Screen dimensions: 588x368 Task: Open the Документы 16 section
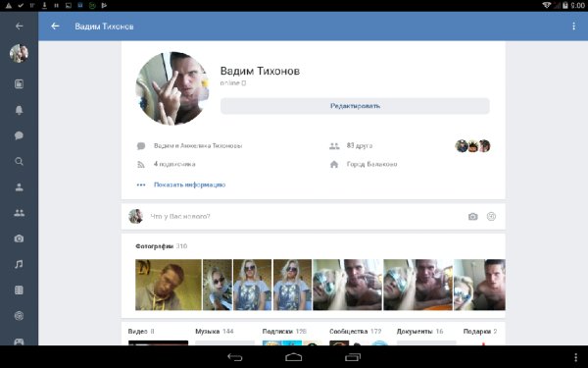419,332
